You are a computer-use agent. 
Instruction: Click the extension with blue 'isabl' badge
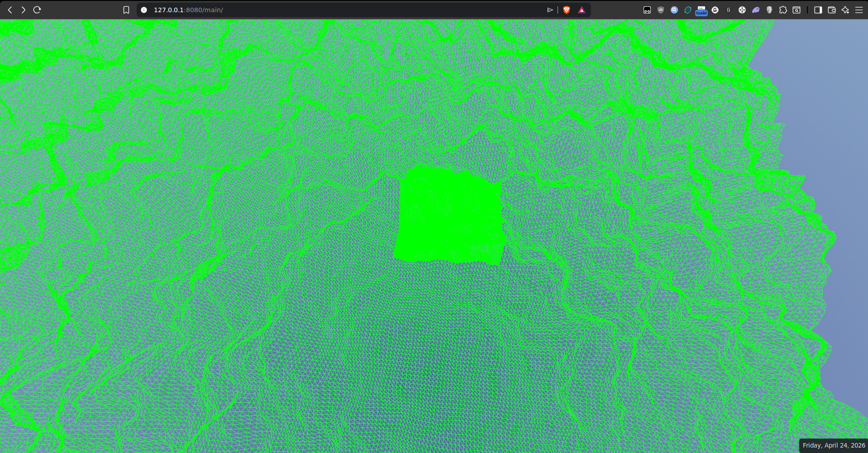point(701,10)
